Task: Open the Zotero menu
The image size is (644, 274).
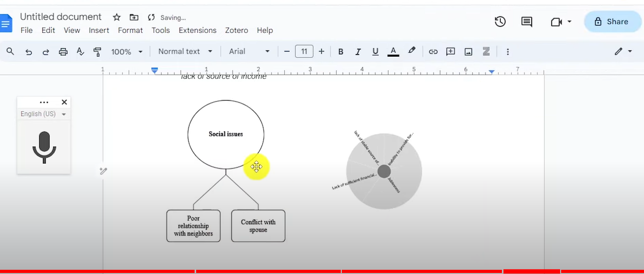Action: coord(237,30)
